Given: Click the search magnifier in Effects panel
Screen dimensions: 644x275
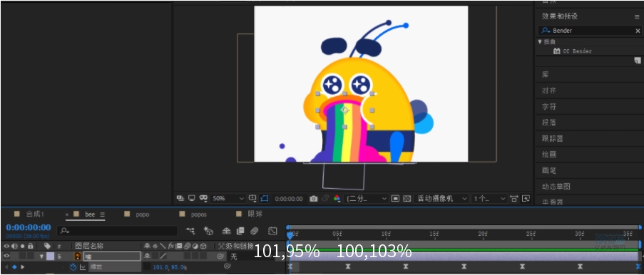Looking at the screenshot, I should (x=546, y=31).
